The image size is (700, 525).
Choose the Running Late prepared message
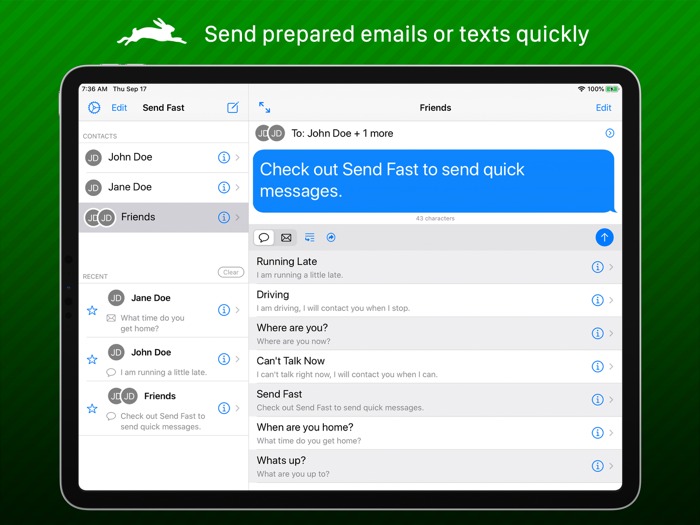coord(435,267)
